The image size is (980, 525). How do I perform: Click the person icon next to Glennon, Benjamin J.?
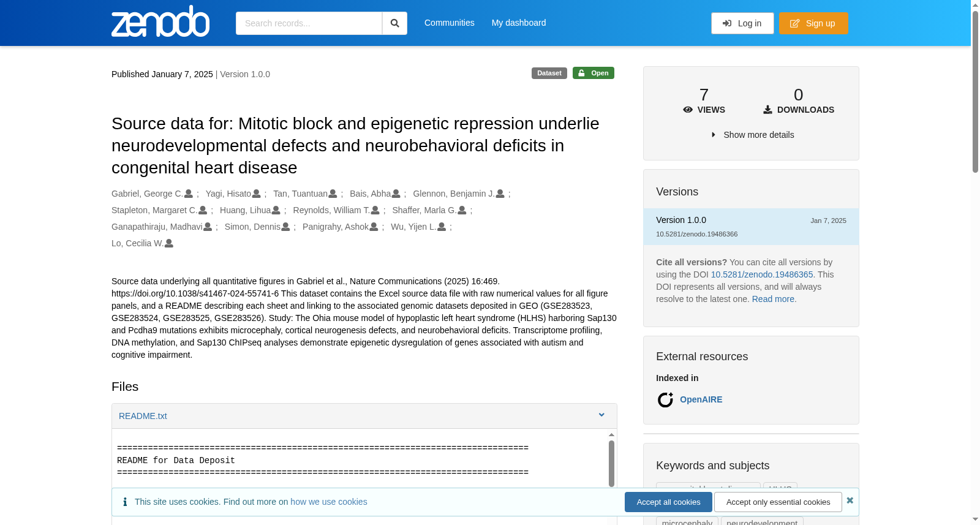[500, 194]
